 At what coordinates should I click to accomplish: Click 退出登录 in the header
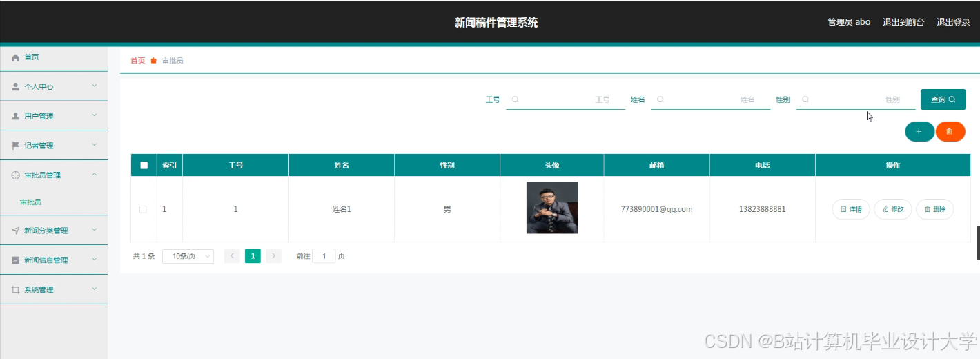(x=953, y=22)
